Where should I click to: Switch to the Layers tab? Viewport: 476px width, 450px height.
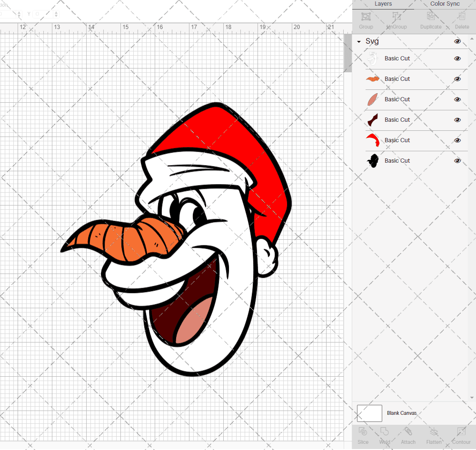pyautogui.click(x=383, y=4)
